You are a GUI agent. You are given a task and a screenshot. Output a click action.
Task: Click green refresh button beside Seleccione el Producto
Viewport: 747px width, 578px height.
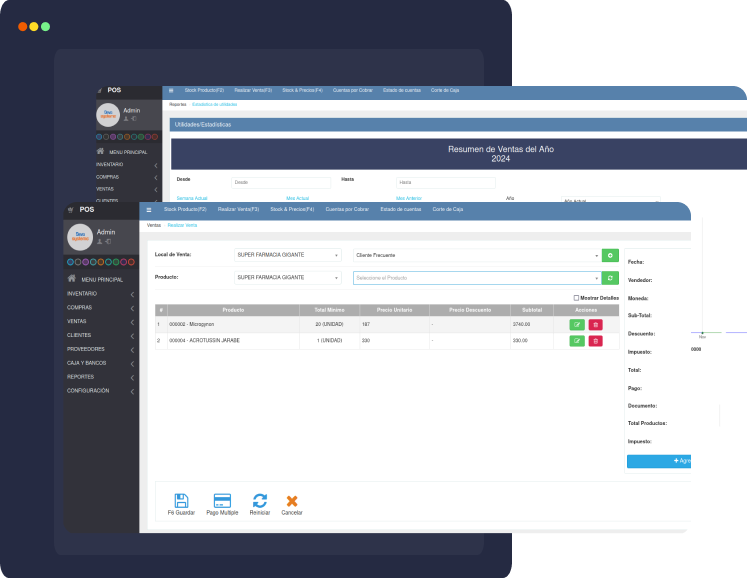(x=610, y=278)
